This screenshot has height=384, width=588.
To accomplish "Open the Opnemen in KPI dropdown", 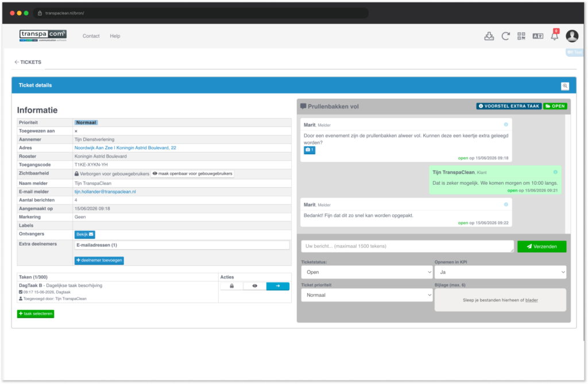I will [x=500, y=272].
